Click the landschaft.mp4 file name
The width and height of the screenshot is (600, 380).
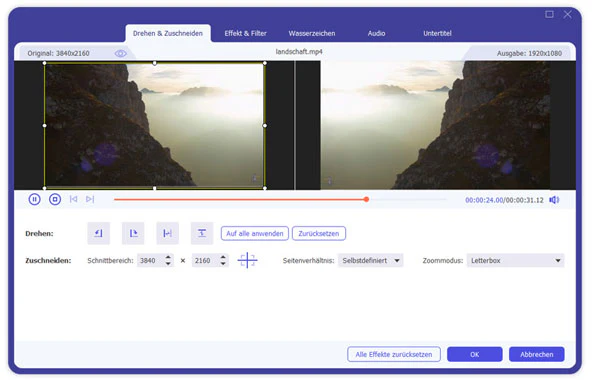(x=299, y=52)
